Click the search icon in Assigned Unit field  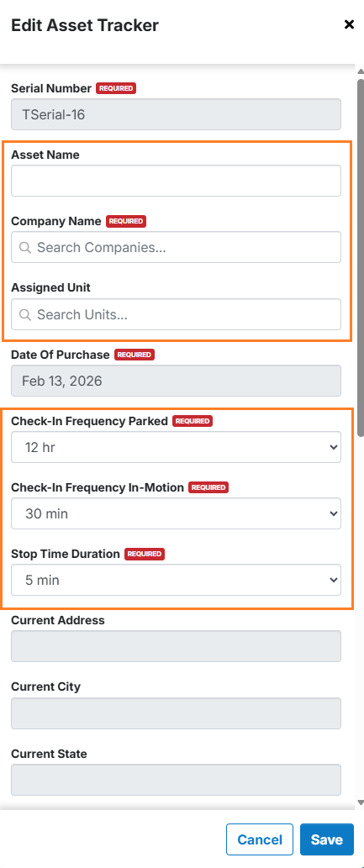click(25, 315)
